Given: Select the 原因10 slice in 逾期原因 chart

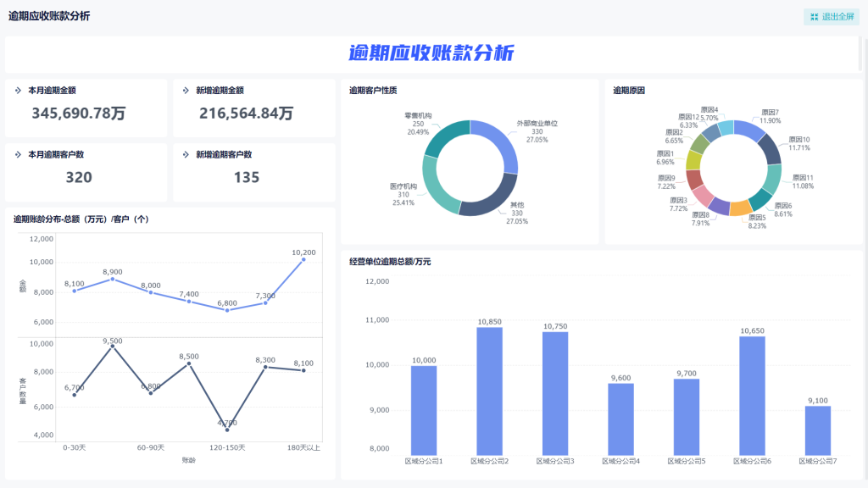Looking at the screenshot, I should tap(769, 148).
